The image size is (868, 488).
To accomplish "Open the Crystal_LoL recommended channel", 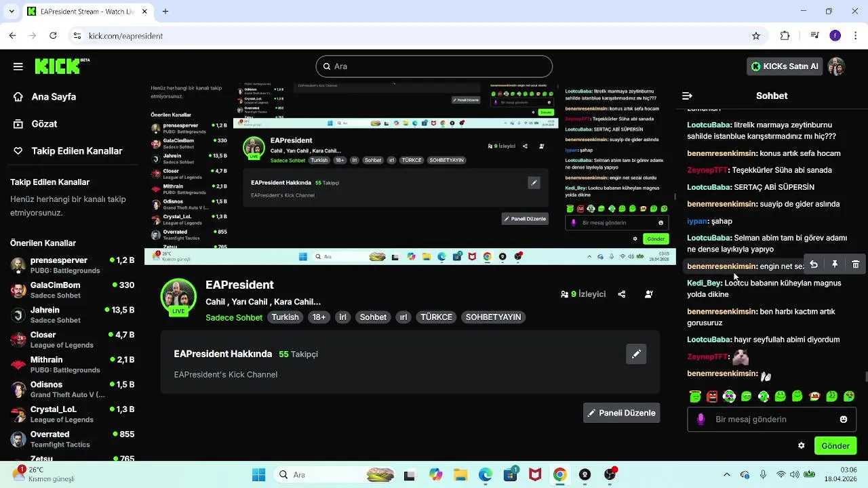I will pos(73,414).
